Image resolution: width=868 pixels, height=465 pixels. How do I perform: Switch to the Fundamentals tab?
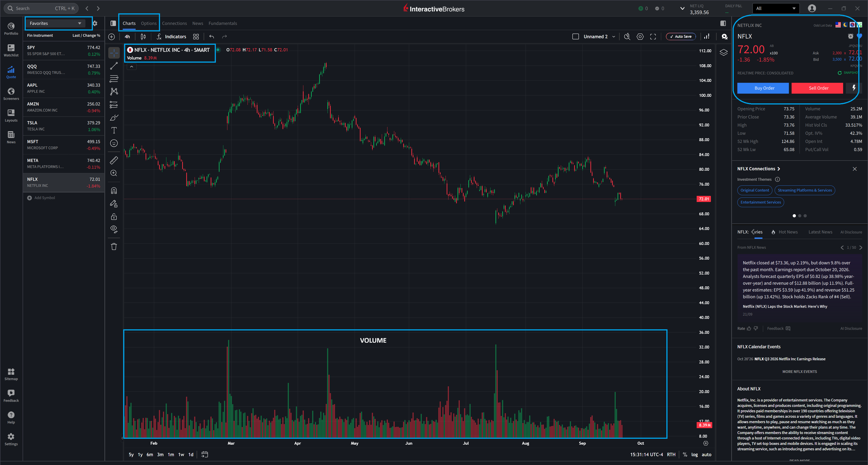pyautogui.click(x=222, y=23)
